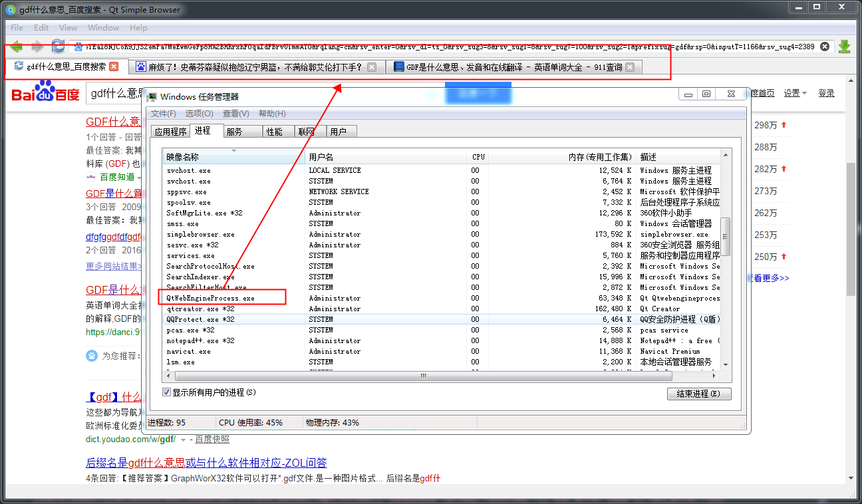The image size is (862, 504).
Task: Go back using the browser back arrow
Action: [x=17, y=47]
